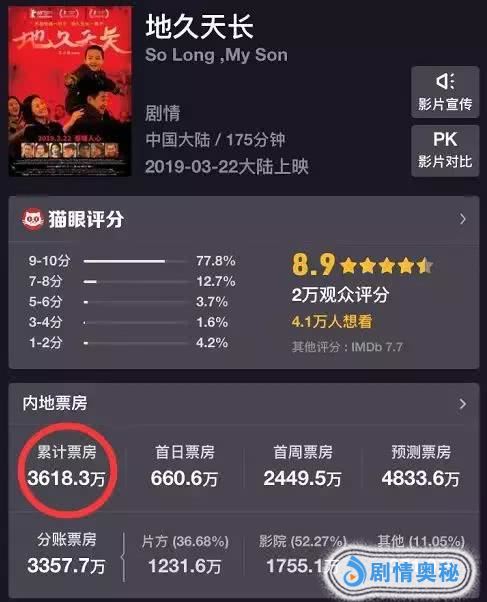The height and width of the screenshot is (602, 487).
Task: Open the PK 影片对比 comparison button
Action: (445, 150)
